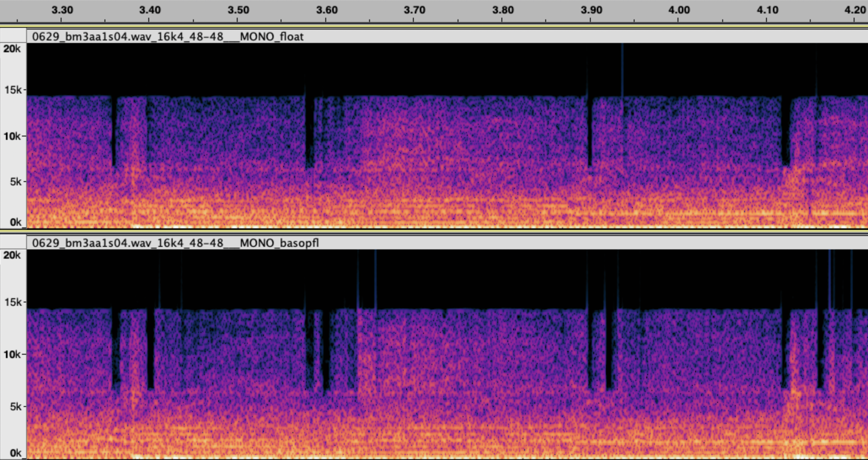868x460 pixels.
Task: Click the timeline ruler at 3.40 mark
Action: point(150,10)
